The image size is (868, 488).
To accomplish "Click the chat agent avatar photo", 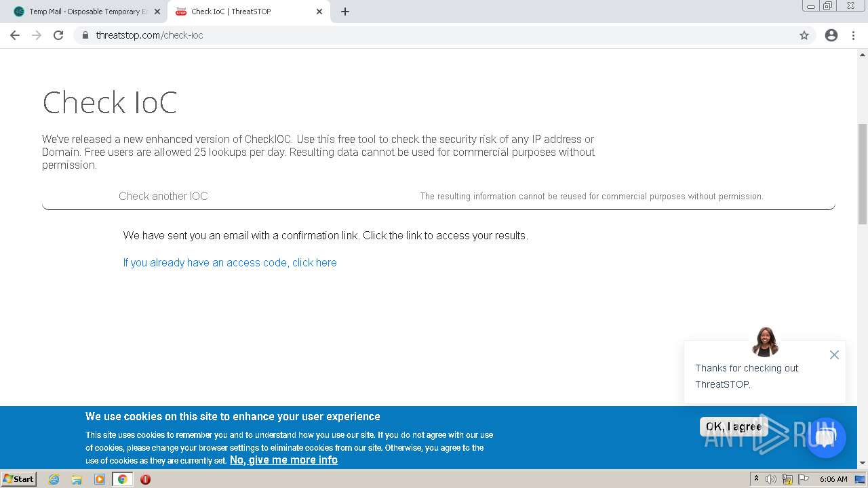I will coord(766,342).
